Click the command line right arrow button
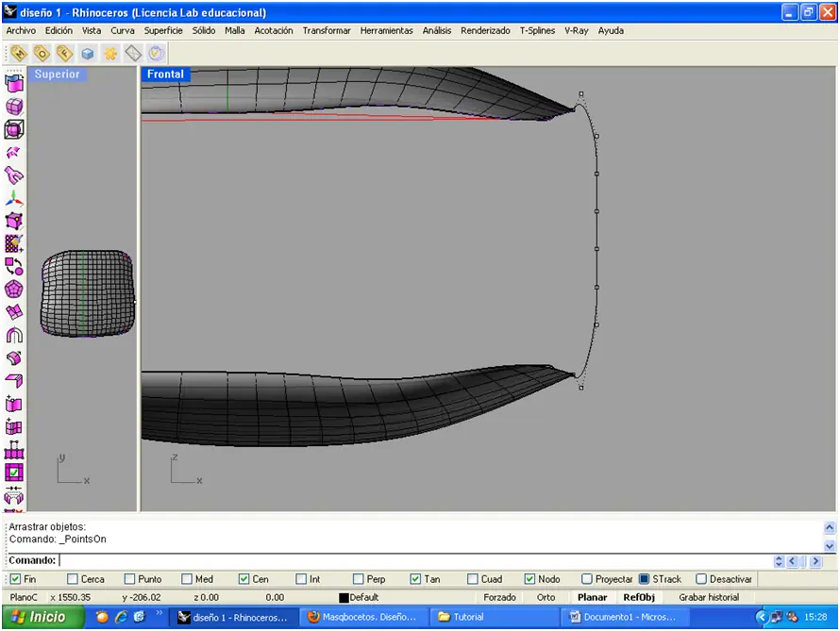840x631 pixels. (815, 561)
